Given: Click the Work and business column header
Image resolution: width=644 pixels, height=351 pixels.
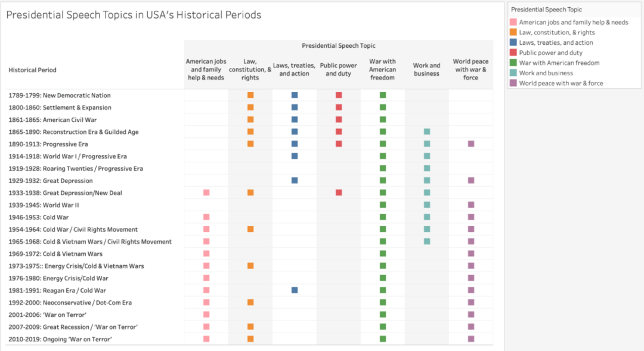Looking at the screenshot, I should pyautogui.click(x=426, y=69).
